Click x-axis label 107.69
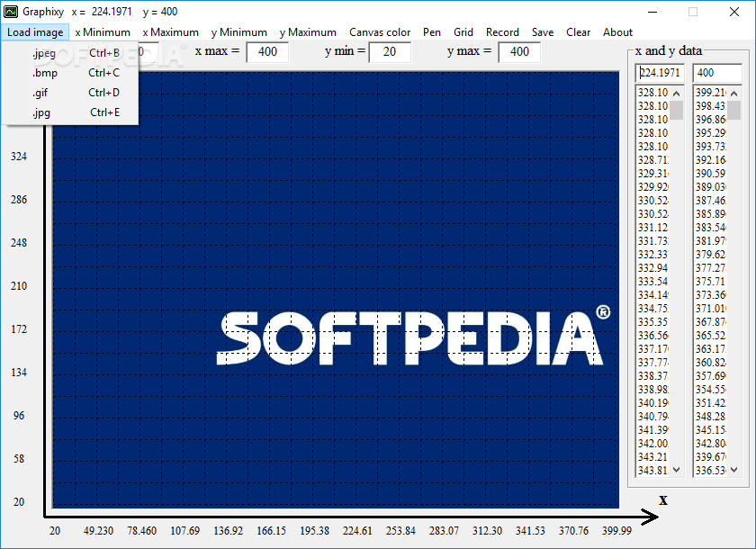Screen dimensions: 756x549 click(x=184, y=531)
